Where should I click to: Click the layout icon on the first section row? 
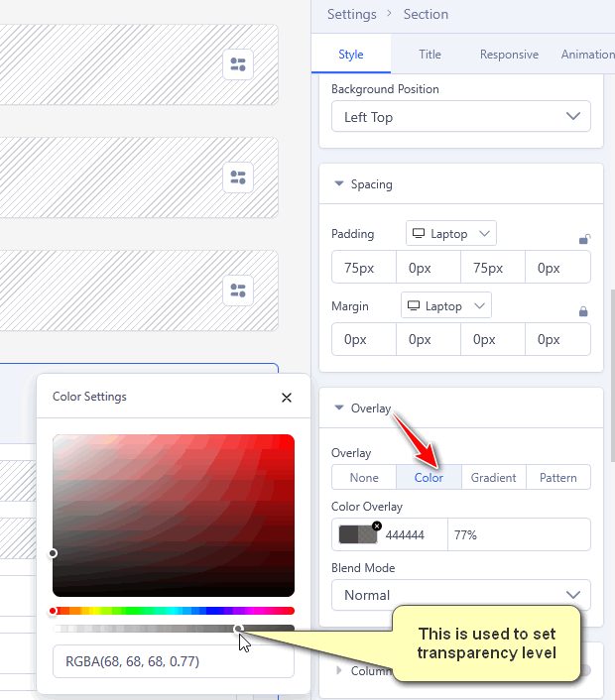(238, 65)
